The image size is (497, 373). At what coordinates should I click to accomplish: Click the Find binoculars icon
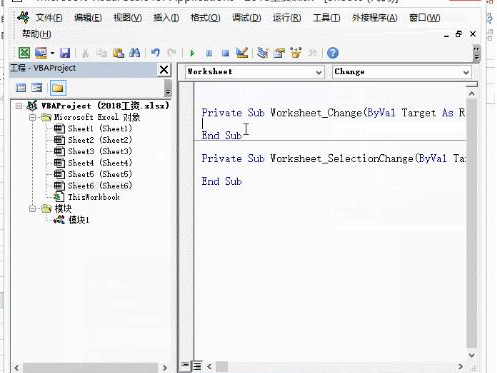[x=134, y=53]
